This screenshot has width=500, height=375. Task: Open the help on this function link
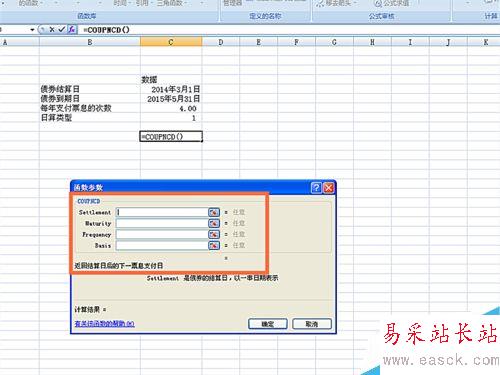point(104,324)
